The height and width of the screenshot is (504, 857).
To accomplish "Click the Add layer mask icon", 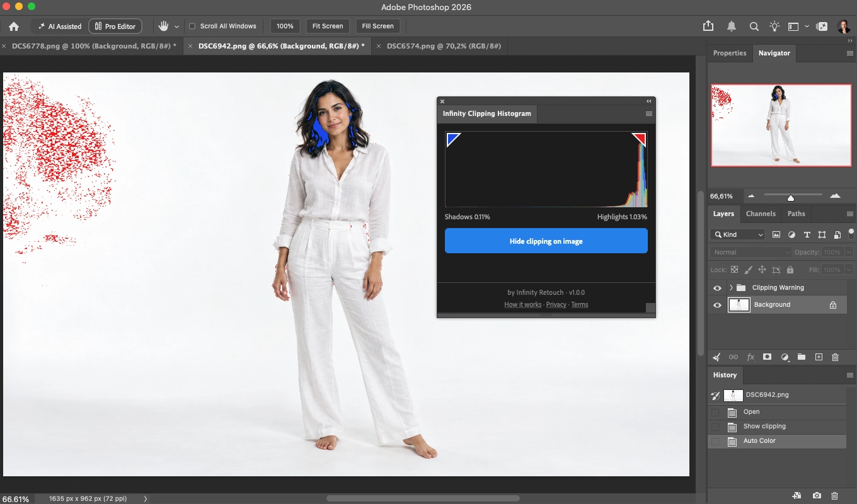I will (x=767, y=357).
